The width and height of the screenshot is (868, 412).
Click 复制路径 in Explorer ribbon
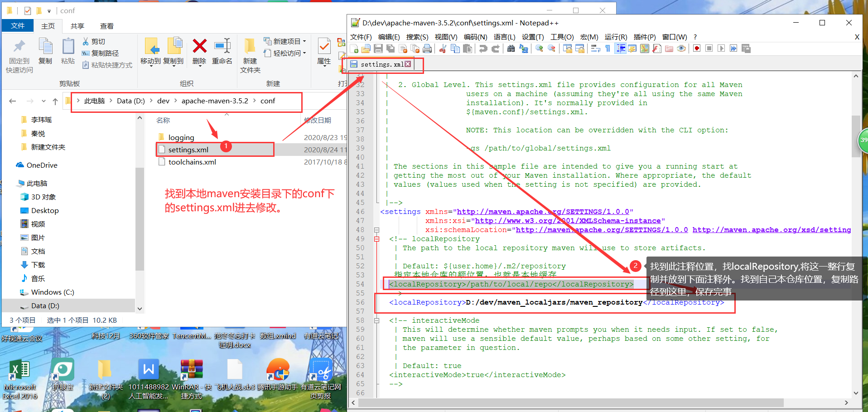pyautogui.click(x=100, y=53)
